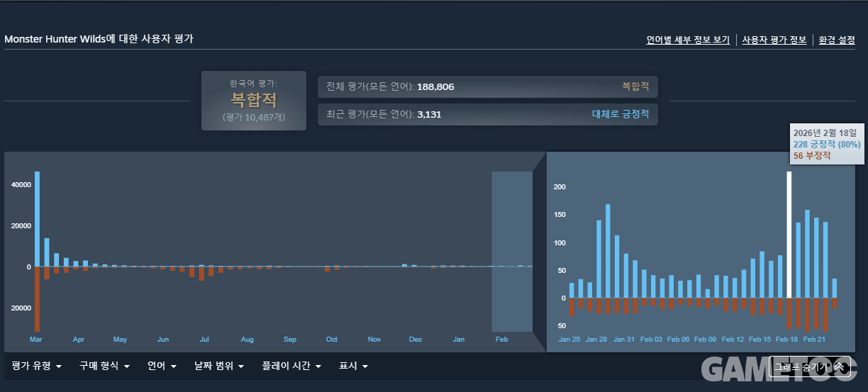The height and width of the screenshot is (392, 868).
Task: Expand the 평가 유형 filter dropdown
Action: (x=37, y=366)
